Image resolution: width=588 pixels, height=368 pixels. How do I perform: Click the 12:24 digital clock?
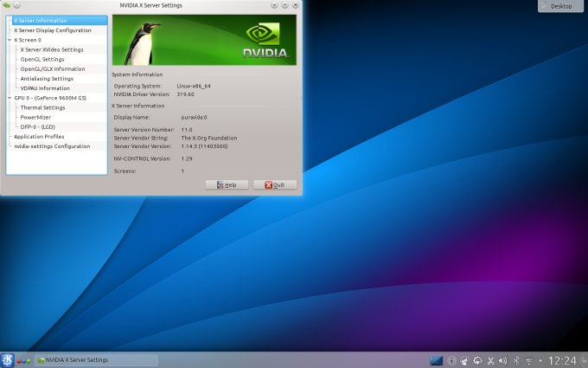click(x=562, y=361)
